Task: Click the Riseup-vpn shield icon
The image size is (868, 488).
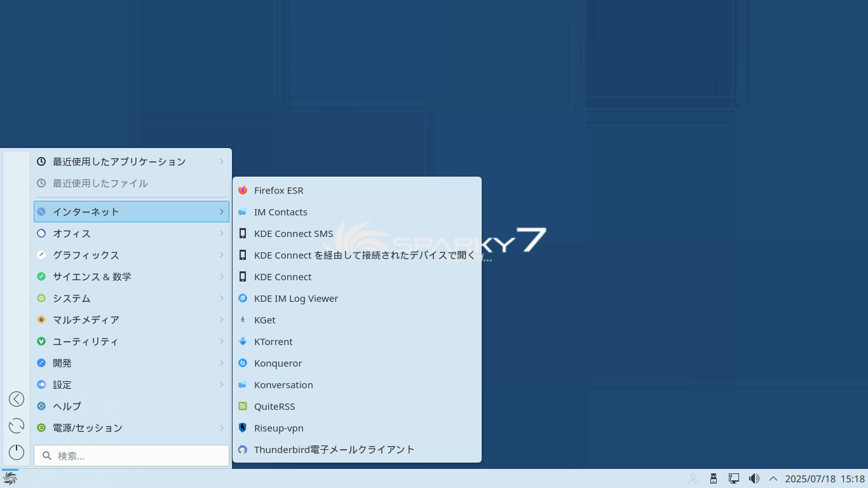Action: 243,428
